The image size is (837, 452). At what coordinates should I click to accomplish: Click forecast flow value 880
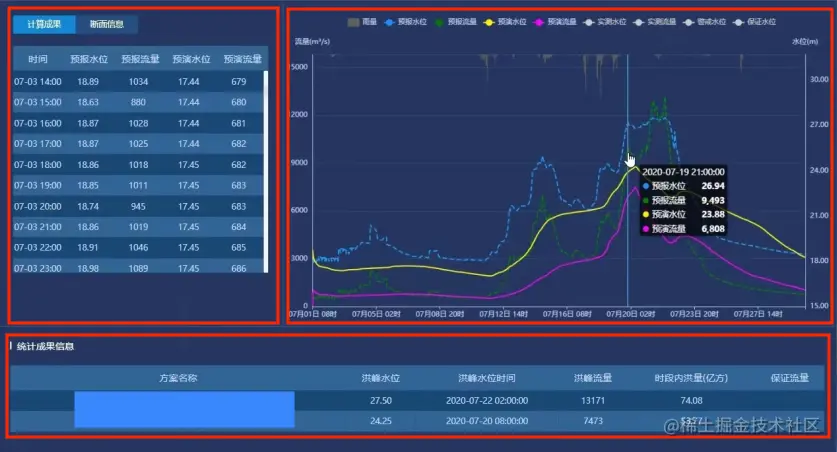tap(138, 102)
